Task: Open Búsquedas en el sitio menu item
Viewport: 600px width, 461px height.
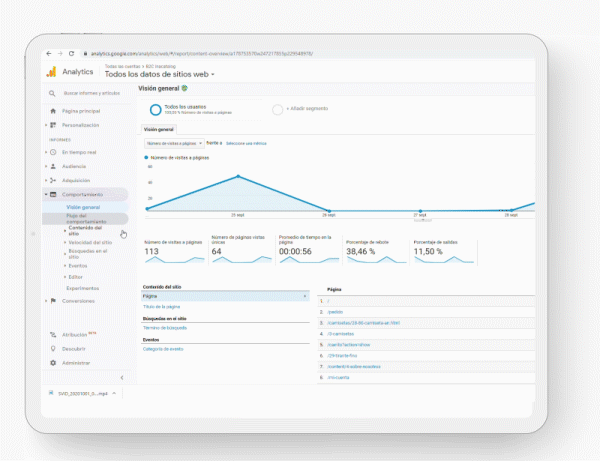Action: pos(88,254)
